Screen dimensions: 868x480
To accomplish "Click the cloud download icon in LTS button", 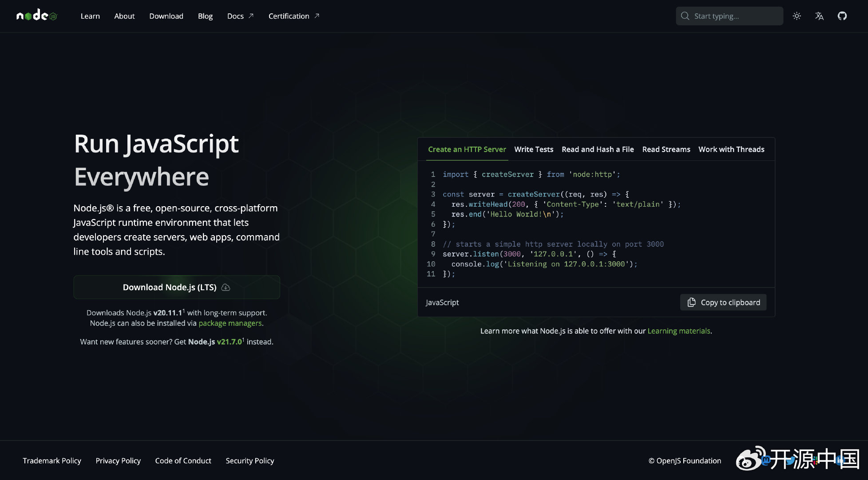I will 226,287.
